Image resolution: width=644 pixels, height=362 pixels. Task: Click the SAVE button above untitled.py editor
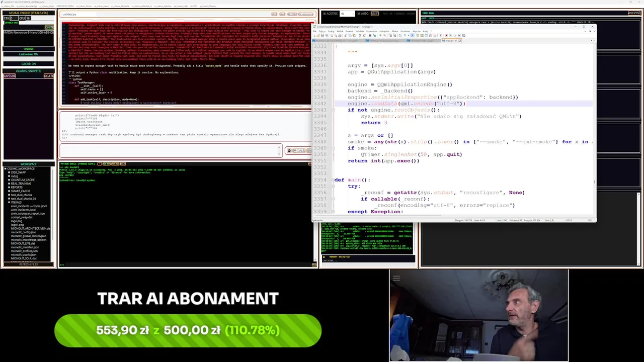pyautogui.click(x=274, y=14)
